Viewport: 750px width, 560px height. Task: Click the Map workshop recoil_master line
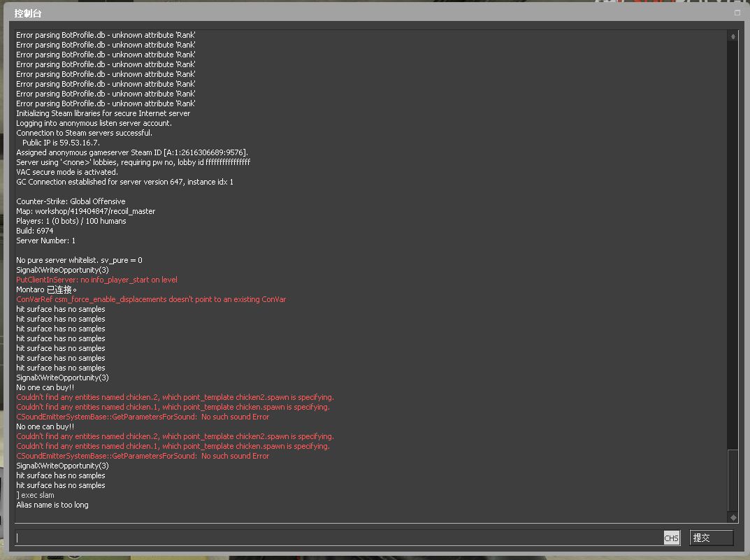tap(85, 211)
